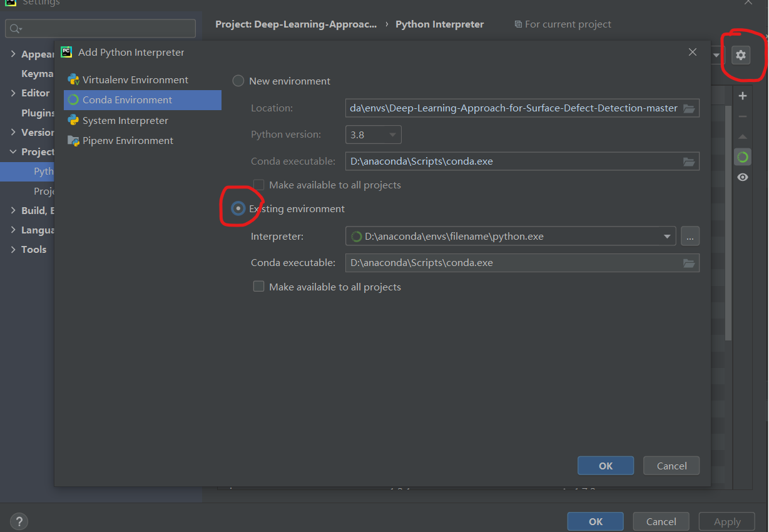Expand the Tools settings section
The width and height of the screenshot is (769, 532).
click(x=13, y=249)
